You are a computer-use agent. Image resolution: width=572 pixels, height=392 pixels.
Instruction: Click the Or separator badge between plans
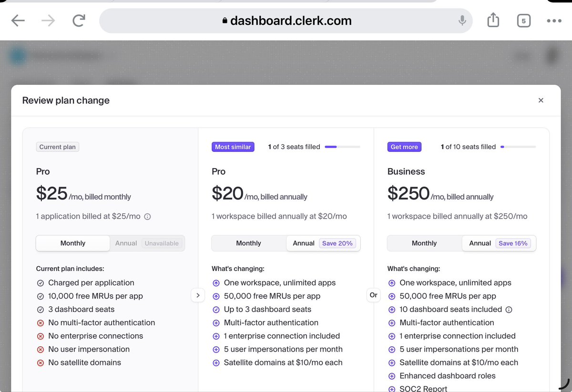point(374,295)
